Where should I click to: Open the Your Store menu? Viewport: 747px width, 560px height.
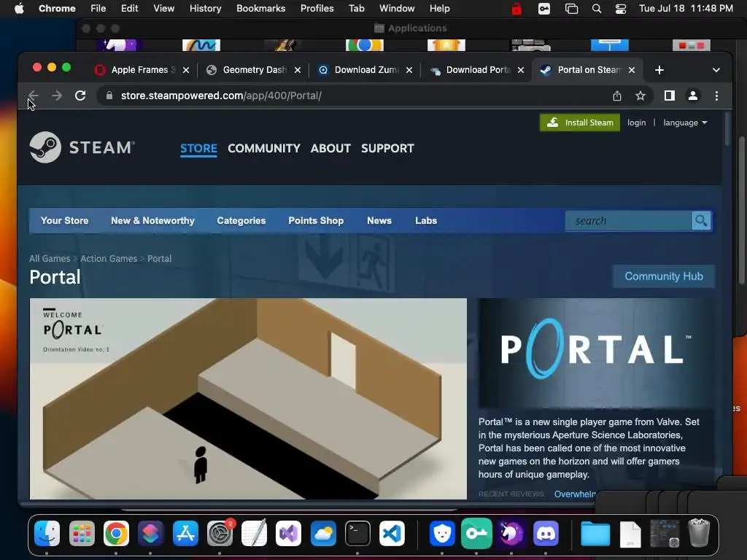(64, 220)
